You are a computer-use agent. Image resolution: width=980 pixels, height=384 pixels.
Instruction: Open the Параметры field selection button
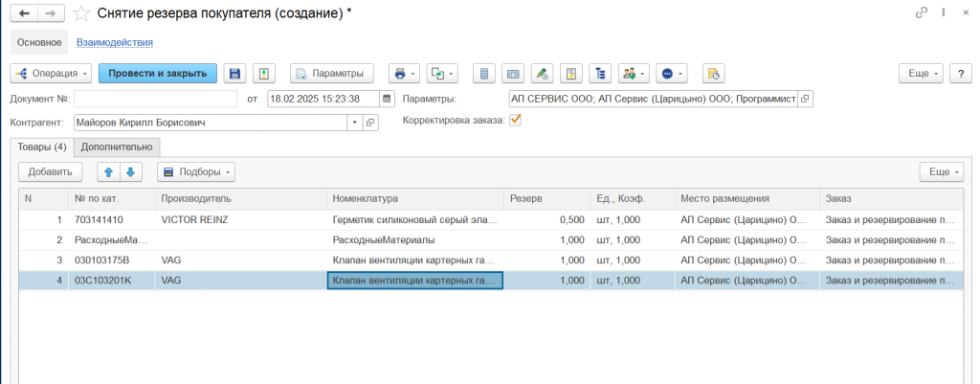click(805, 99)
